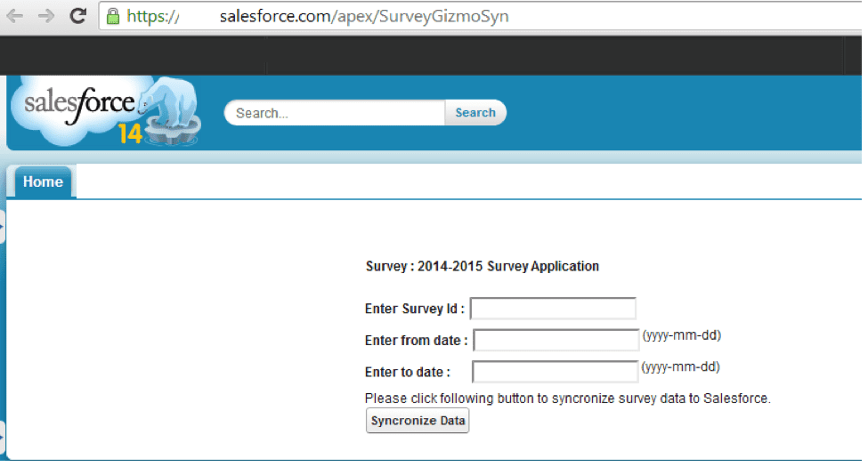Click the Survey 2014-2015 Survey Application heading
This screenshot has height=467, width=868.
[483, 267]
